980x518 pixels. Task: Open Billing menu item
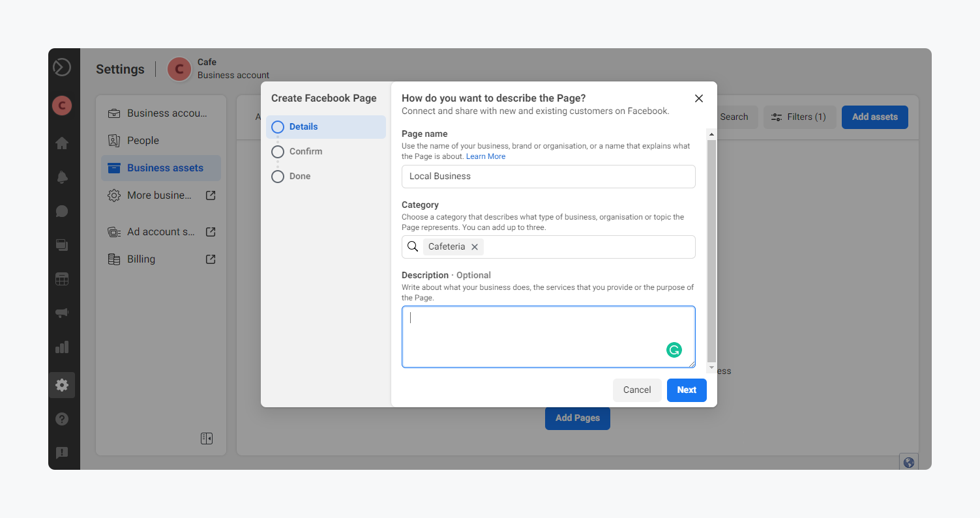point(161,259)
